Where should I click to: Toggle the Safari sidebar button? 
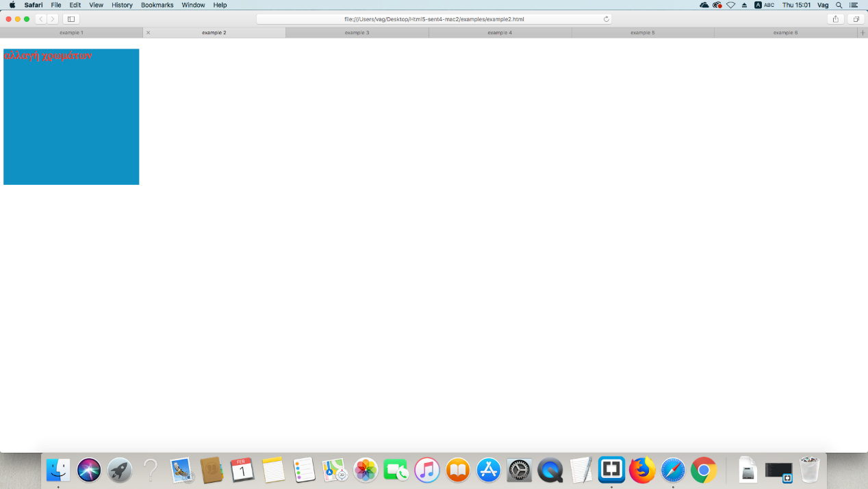pyautogui.click(x=71, y=19)
